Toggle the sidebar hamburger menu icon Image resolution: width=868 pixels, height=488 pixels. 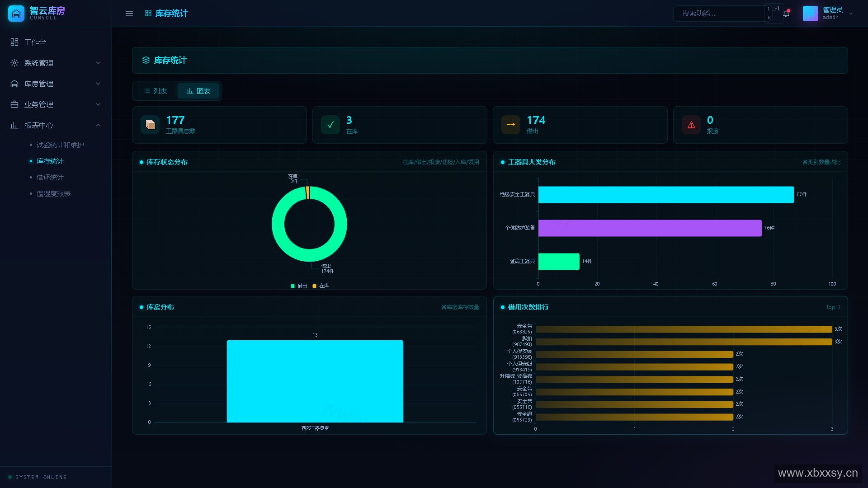129,14
